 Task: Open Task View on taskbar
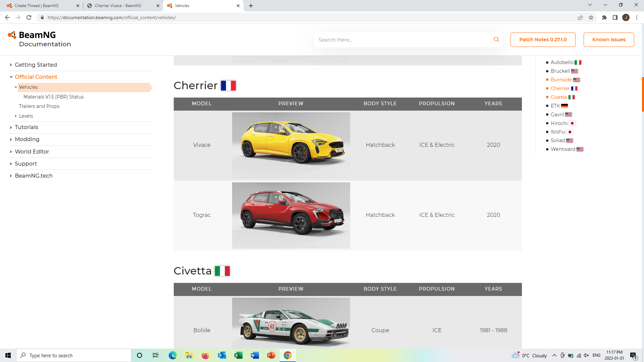click(x=156, y=355)
